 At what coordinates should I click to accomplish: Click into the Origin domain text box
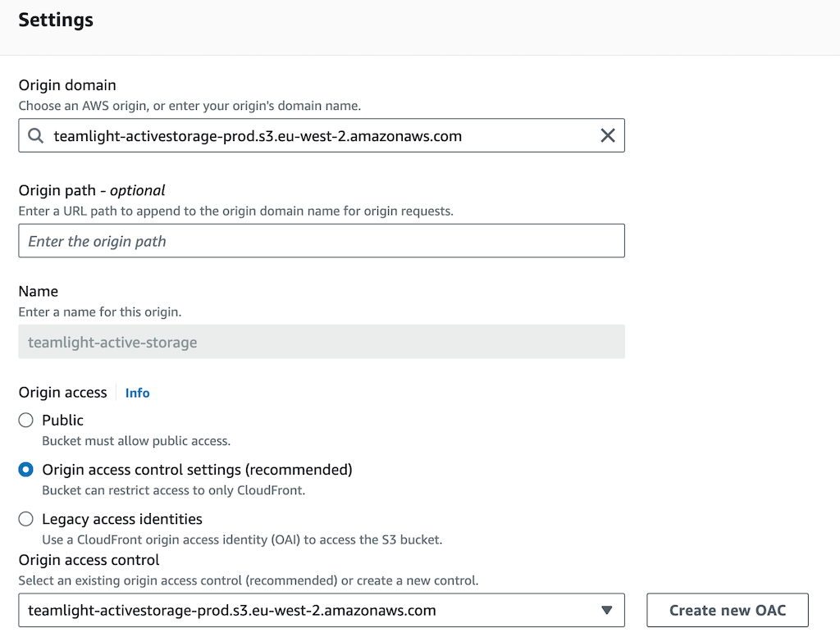coord(320,136)
